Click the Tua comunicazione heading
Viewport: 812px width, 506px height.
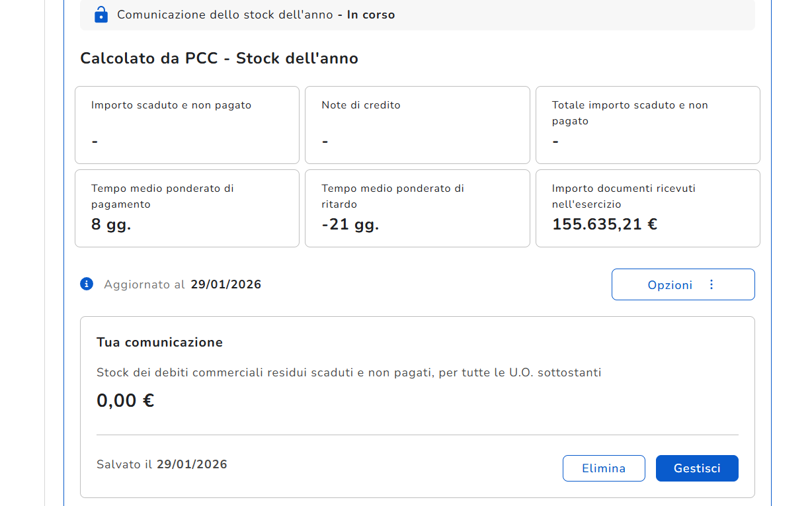pyautogui.click(x=159, y=343)
